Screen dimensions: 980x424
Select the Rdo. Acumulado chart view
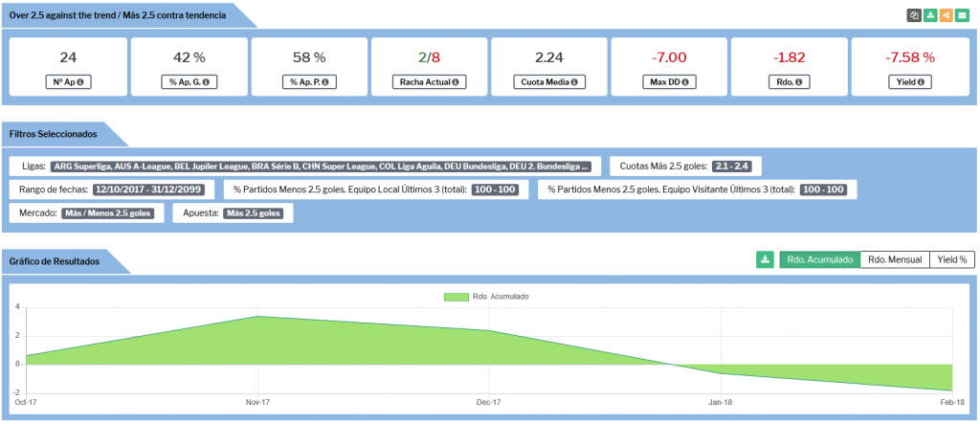click(x=819, y=259)
